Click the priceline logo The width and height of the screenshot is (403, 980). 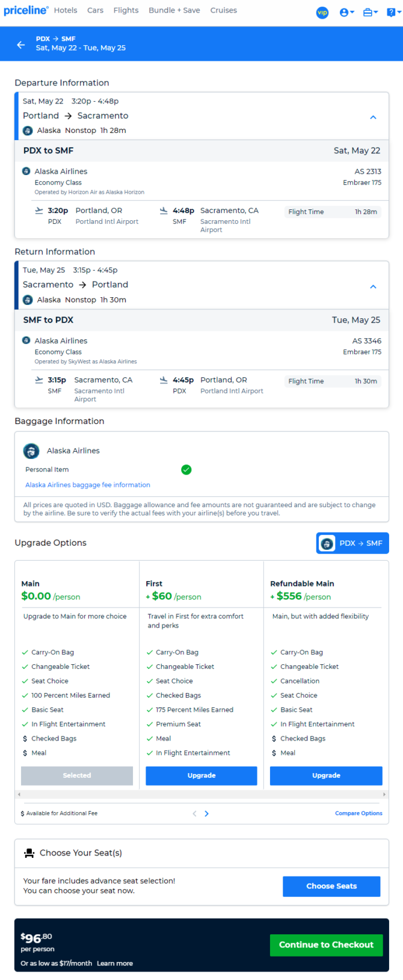(26, 10)
